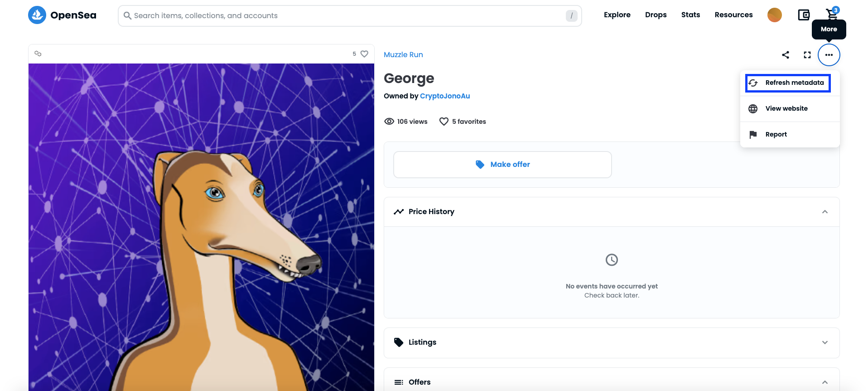Click the 5 favorites heart counter
Viewport: 868px width, 391px height.
(x=463, y=122)
